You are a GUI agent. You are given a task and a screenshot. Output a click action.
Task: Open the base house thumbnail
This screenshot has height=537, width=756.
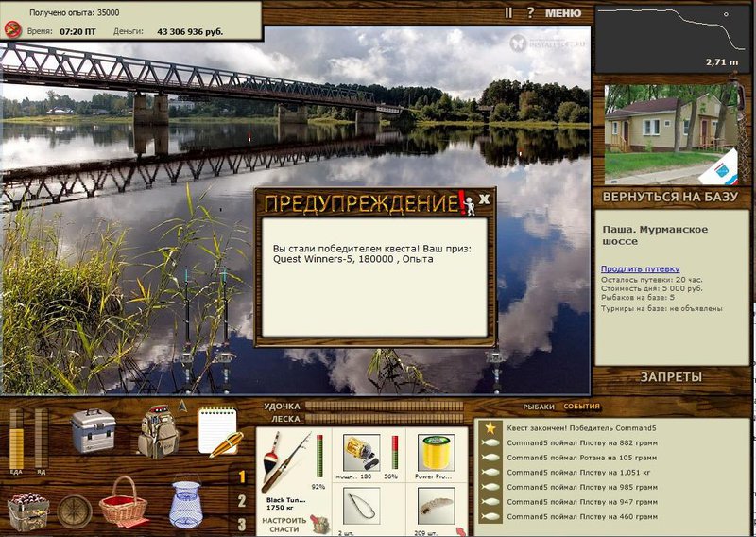click(x=671, y=133)
